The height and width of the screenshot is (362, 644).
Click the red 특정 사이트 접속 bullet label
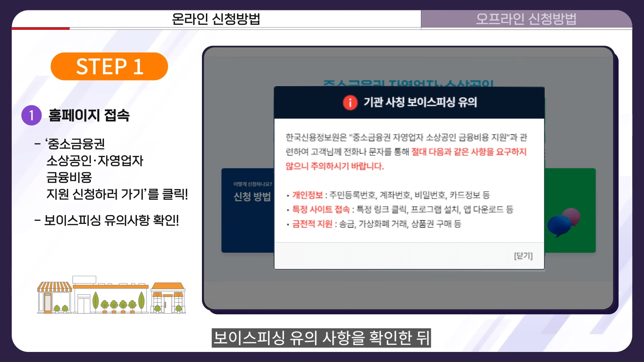[x=321, y=209]
